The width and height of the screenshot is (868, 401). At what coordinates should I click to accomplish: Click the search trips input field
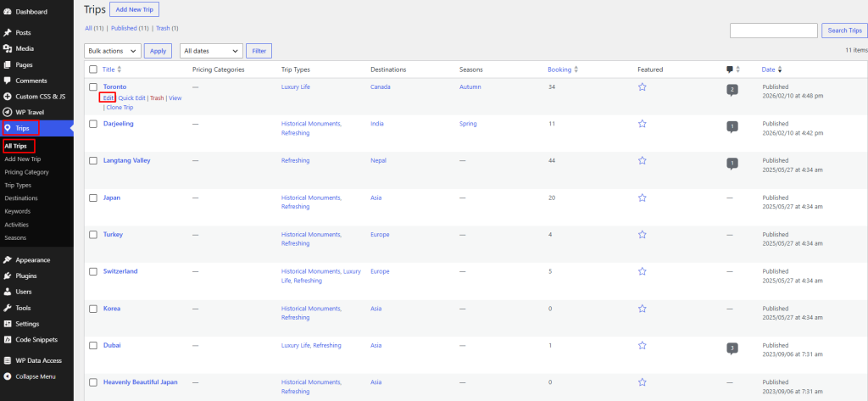pyautogui.click(x=774, y=31)
